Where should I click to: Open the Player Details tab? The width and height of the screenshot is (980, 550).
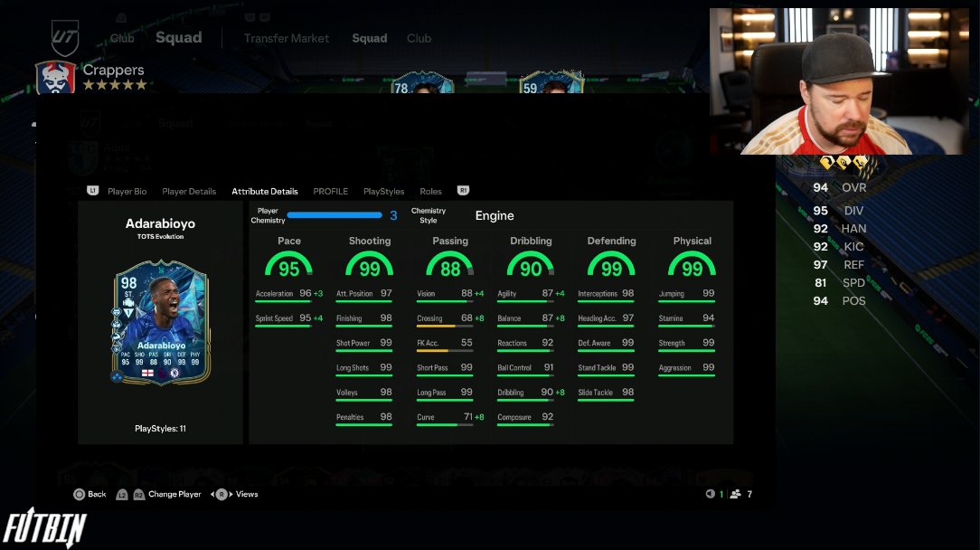(x=189, y=192)
